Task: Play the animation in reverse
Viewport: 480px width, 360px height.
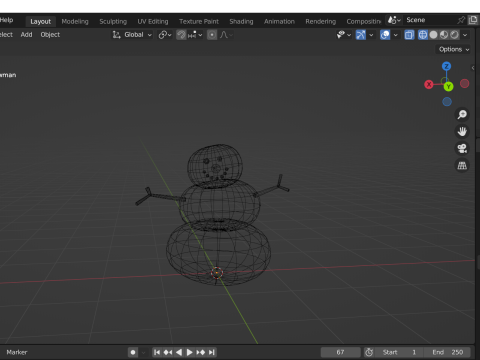Action: [x=179, y=352]
